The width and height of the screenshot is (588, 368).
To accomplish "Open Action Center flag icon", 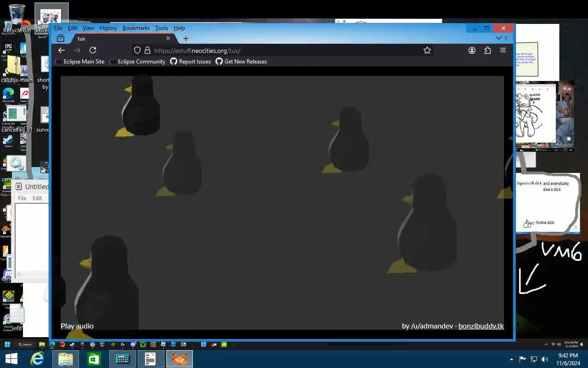I will tap(522, 359).
